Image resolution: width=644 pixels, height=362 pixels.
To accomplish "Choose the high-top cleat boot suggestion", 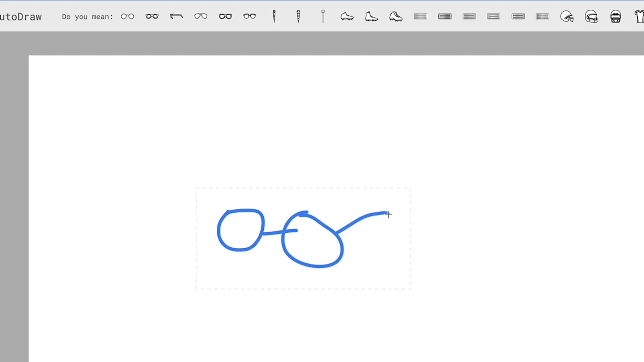I will point(371,16).
